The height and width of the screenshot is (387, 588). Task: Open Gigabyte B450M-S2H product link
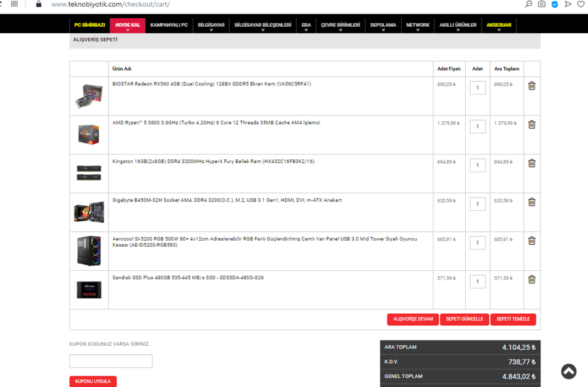[227, 200]
